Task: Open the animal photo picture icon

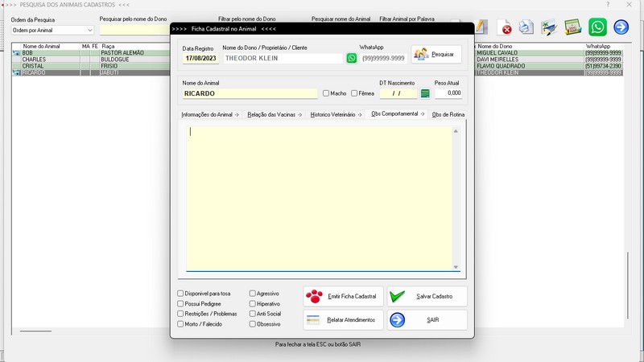Action: [x=549, y=27]
